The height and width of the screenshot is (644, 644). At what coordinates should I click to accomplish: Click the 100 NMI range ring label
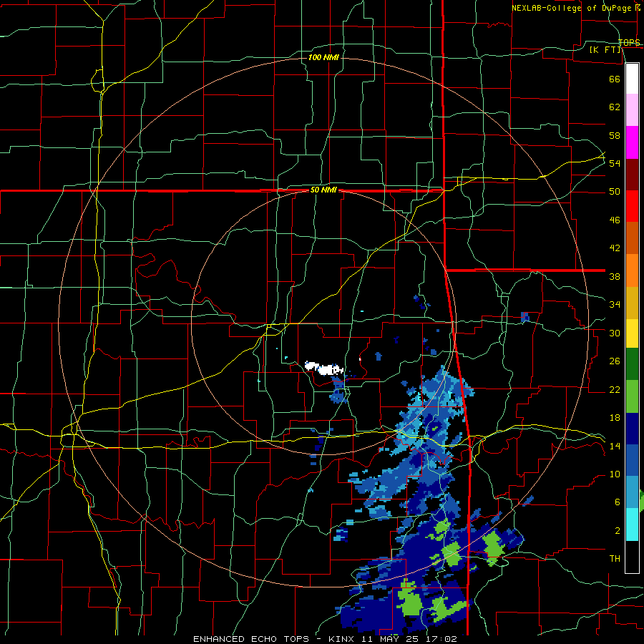[323, 57]
